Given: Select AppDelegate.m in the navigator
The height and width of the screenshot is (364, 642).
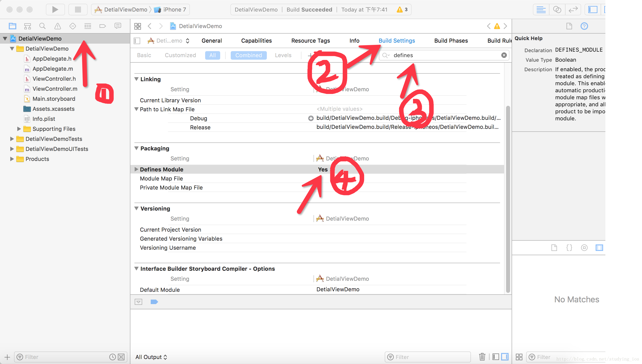Looking at the screenshot, I should click(x=53, y=69).
